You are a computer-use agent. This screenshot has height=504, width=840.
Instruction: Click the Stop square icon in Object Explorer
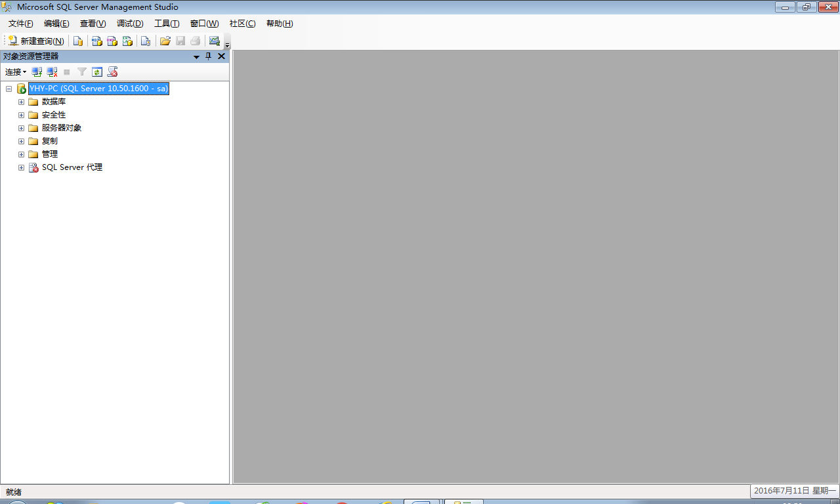click(67, 72)
